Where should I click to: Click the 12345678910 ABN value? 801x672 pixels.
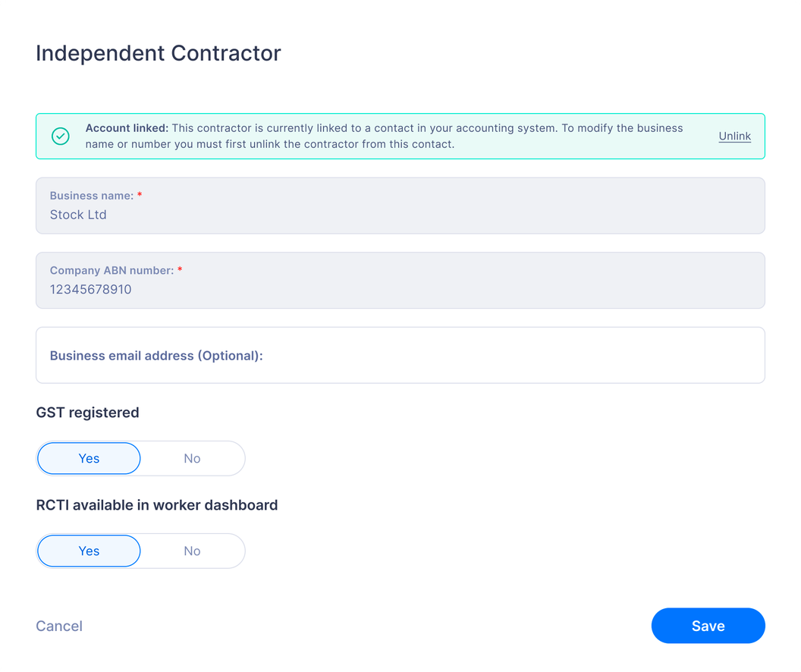(x=90, y=290)
